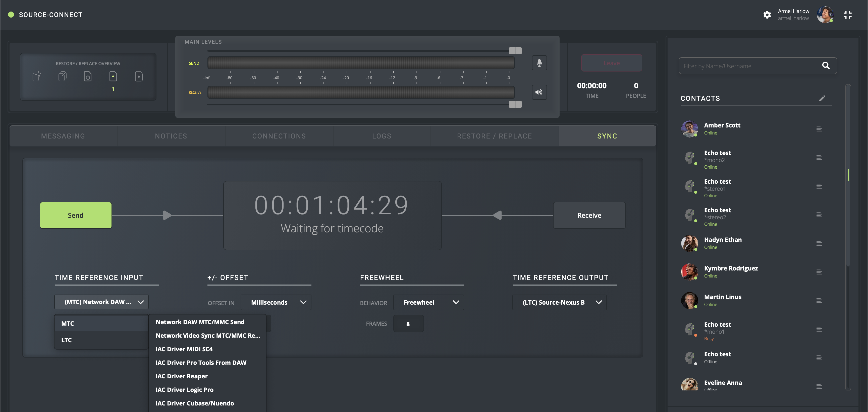
Task: Click the pencil icon to edit contacts
Action: pyautogui.click(x=822, y=98)
